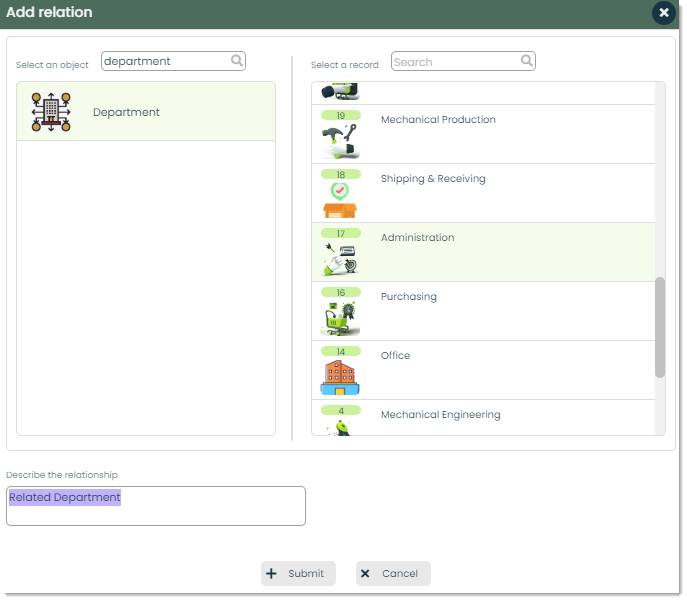Close the Add relation dialog

[664, 12]
